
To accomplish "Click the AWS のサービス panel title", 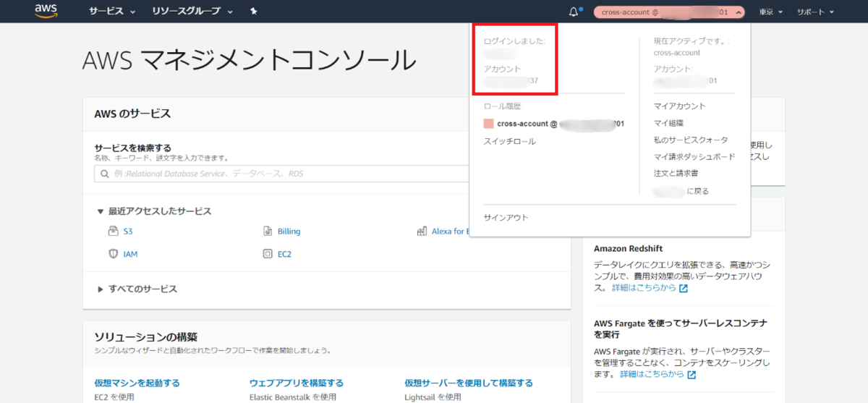I will pos(132,114).
